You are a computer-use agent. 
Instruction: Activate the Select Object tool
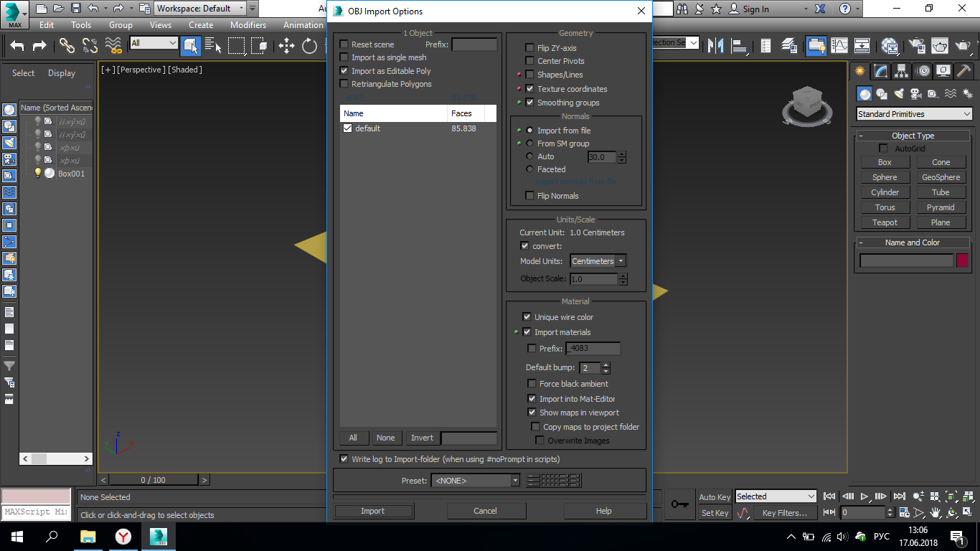coord(190,46)
